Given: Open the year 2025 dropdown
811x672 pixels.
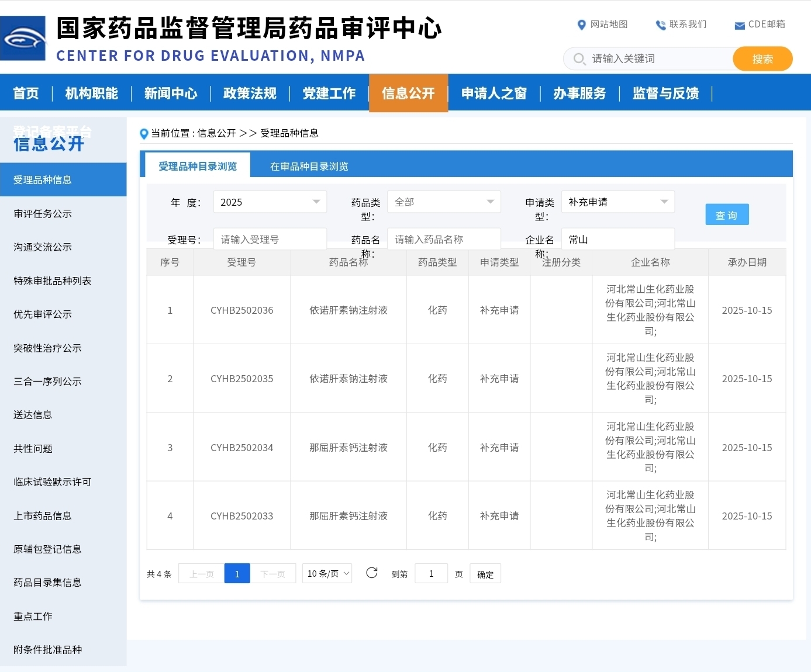Looking at the screenshot, I should pos(270,202).
